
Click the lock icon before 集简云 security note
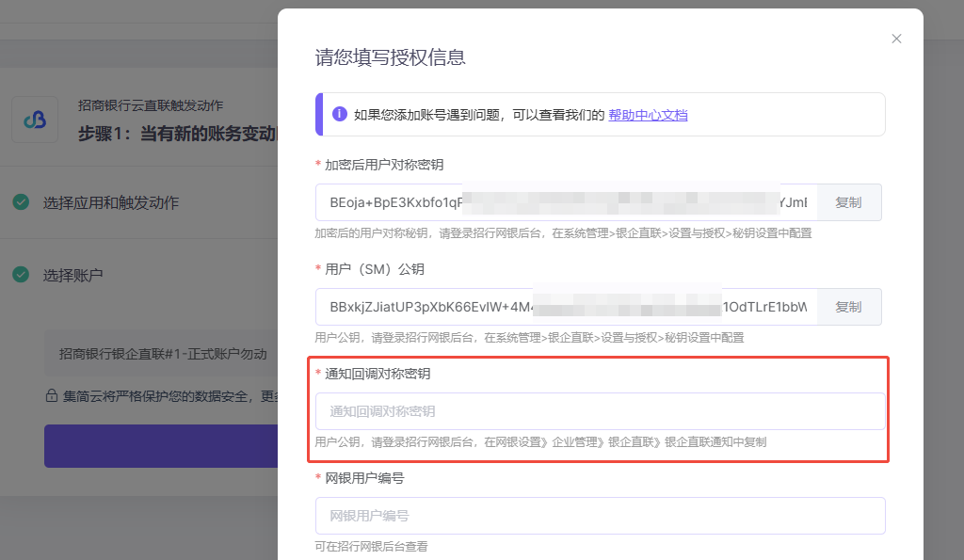tap(52, 396)
